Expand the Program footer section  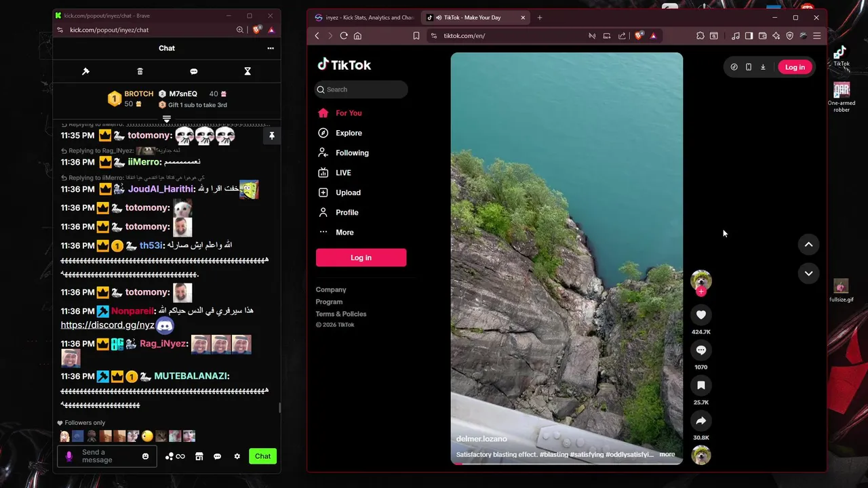point(329,302)
